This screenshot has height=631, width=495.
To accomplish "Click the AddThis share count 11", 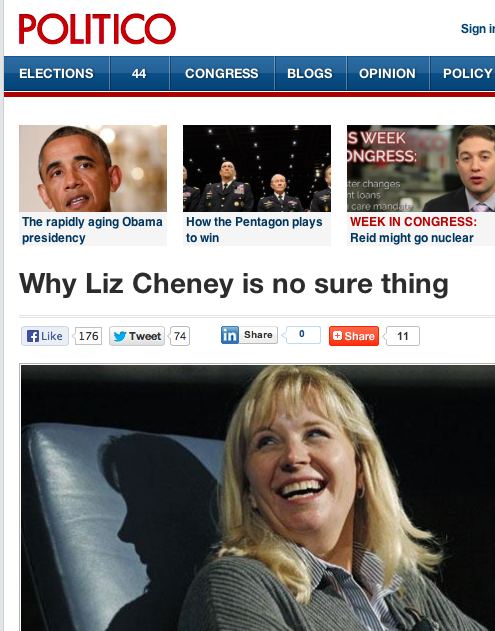I will coord(402,336).
